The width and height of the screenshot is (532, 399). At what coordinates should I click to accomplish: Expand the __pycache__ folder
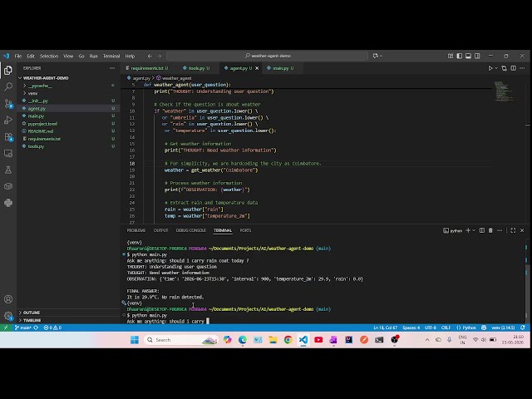[68, 86]
